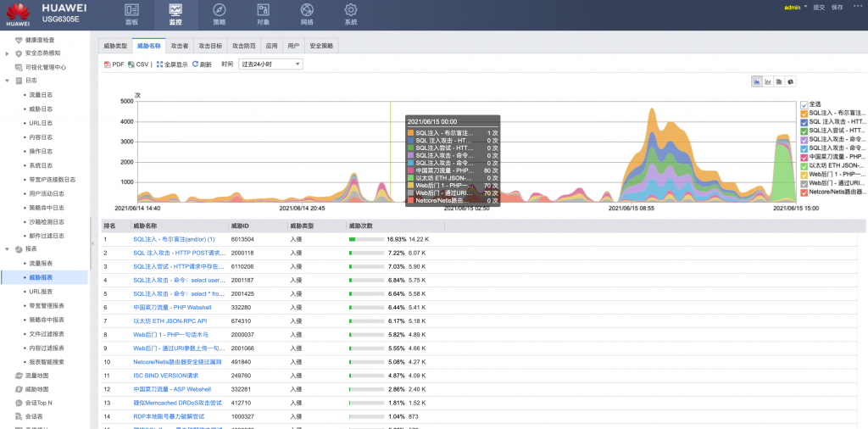Uncheck SQL注入 - 布尔盲注 orange legend checkbox

(x=804, y=113)
